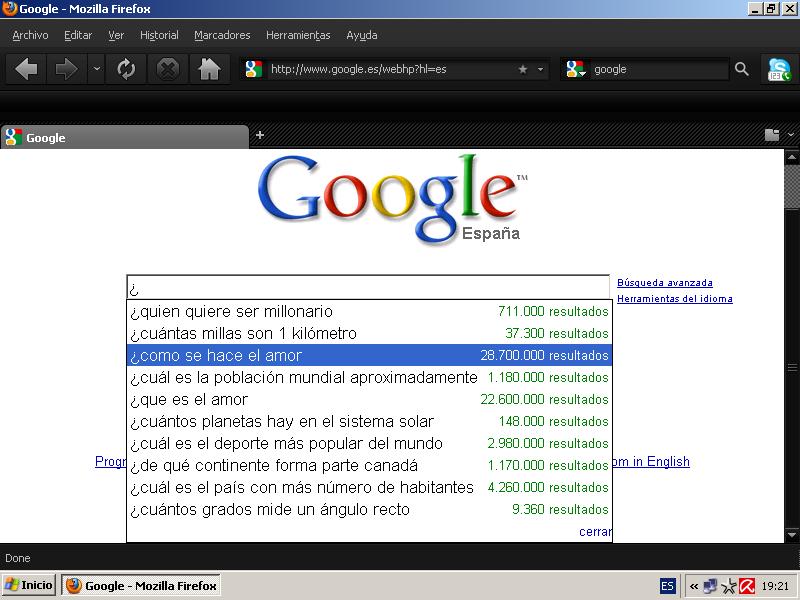Select suggestion ¿cuántos planetas hay en el sistema solar
This screenshot has height=600, width=800.
point(369,421)
